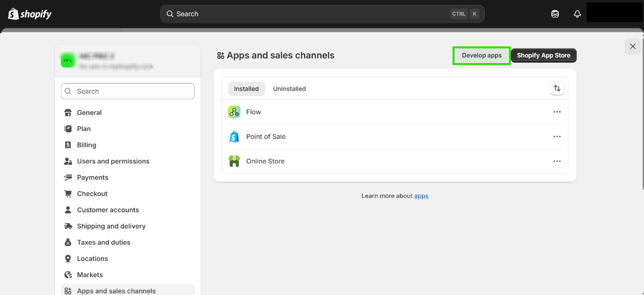Open the notifications bell icon
644x295 pixels.
(577, 14)
